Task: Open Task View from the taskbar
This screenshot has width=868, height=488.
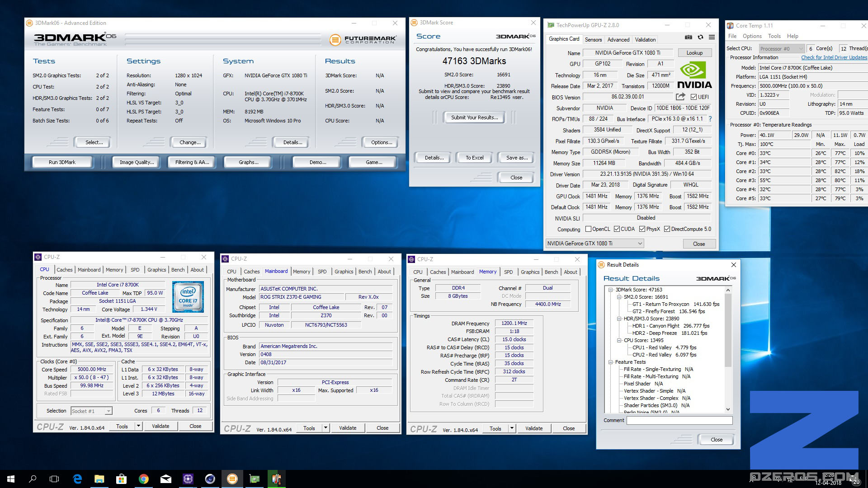Action: pyautogui.click(x=54, y=479)
